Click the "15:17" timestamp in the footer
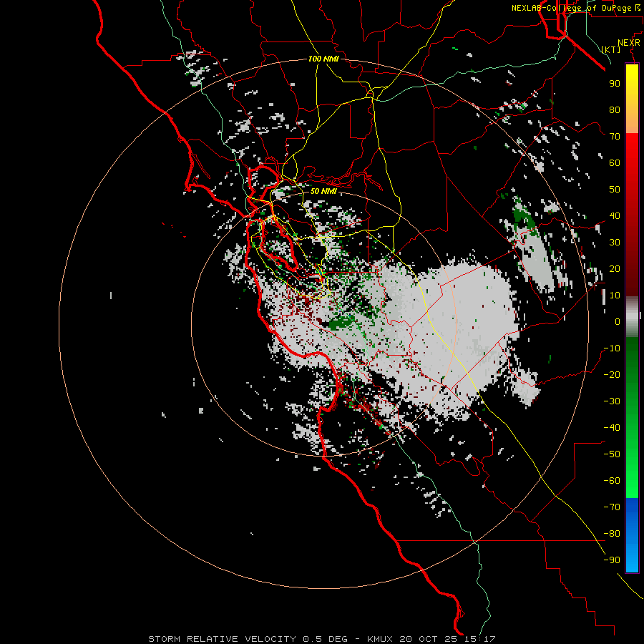Screen dimensions: 644x644 (x=480, y=639)
